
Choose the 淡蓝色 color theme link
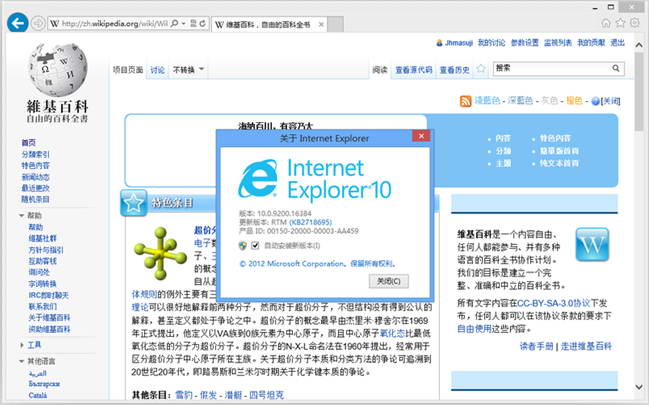point(487,101)
